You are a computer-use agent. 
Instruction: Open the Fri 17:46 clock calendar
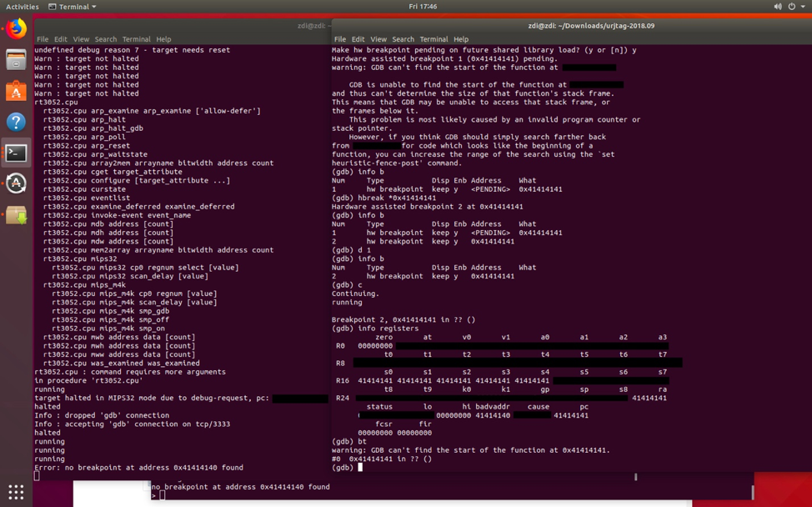tap(423, 7)
